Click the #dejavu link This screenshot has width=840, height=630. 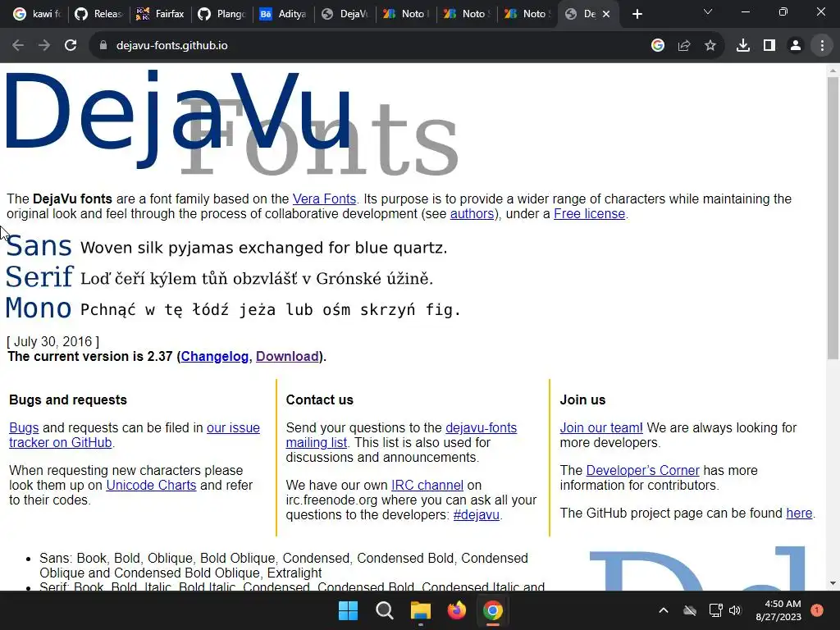pos(477,515)
